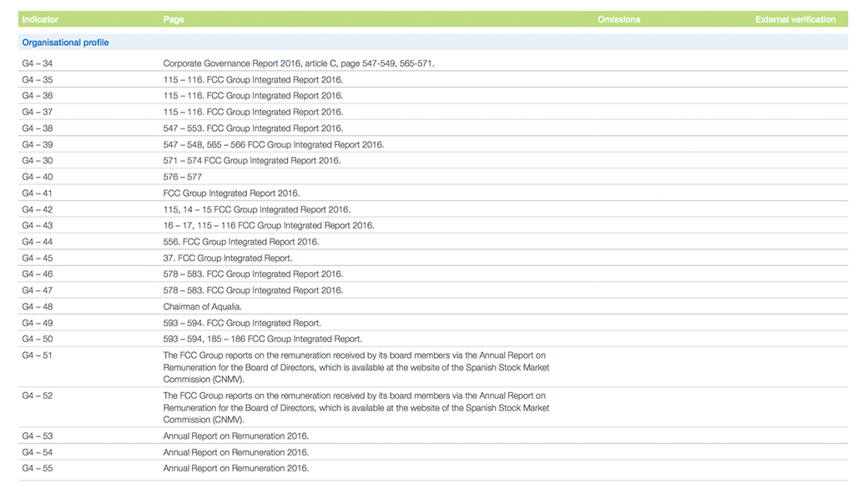This screenshot has width=868, height=503.
Task: Select indicator cell G4 – 40
Action: click(x=37, y=177)
